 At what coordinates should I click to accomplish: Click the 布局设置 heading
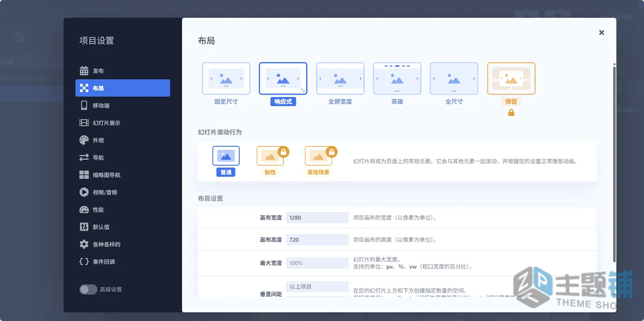(x=210, y=198)
